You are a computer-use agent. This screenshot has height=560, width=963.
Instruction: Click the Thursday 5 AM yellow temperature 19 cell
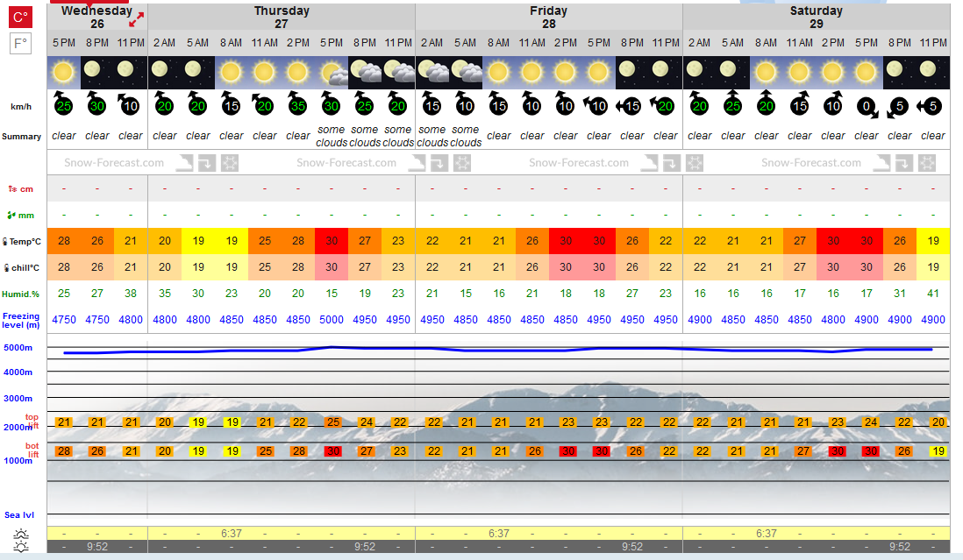(197, 241)
